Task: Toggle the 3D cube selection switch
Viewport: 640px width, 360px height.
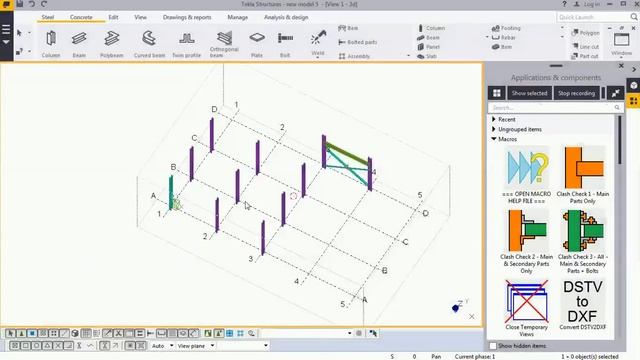Action: pyautogui.click(x=75, y=333)
